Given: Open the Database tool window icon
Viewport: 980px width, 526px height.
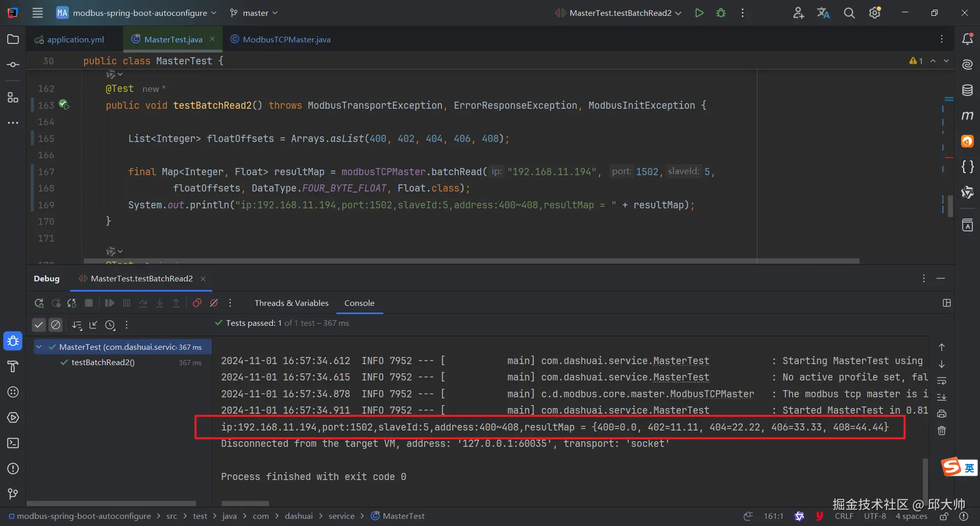Looking at the screenshot, I should click(967, 90).
